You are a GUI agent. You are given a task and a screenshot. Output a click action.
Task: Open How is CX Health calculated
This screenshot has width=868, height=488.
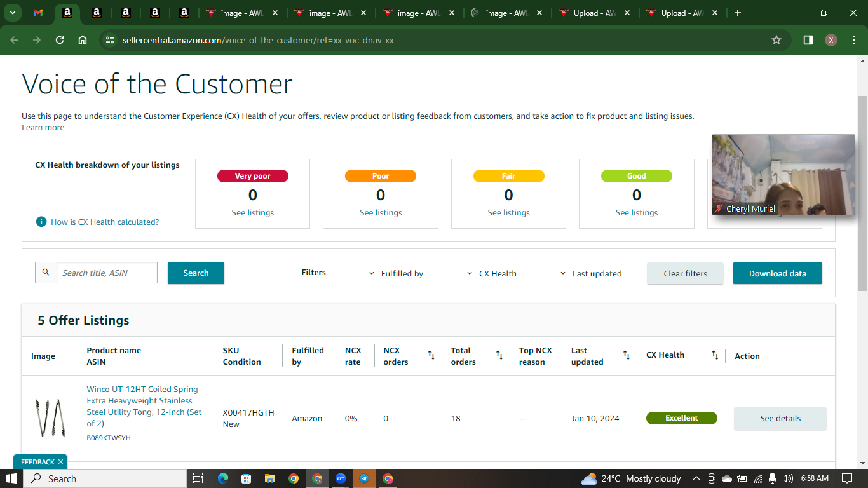[105, 222]
